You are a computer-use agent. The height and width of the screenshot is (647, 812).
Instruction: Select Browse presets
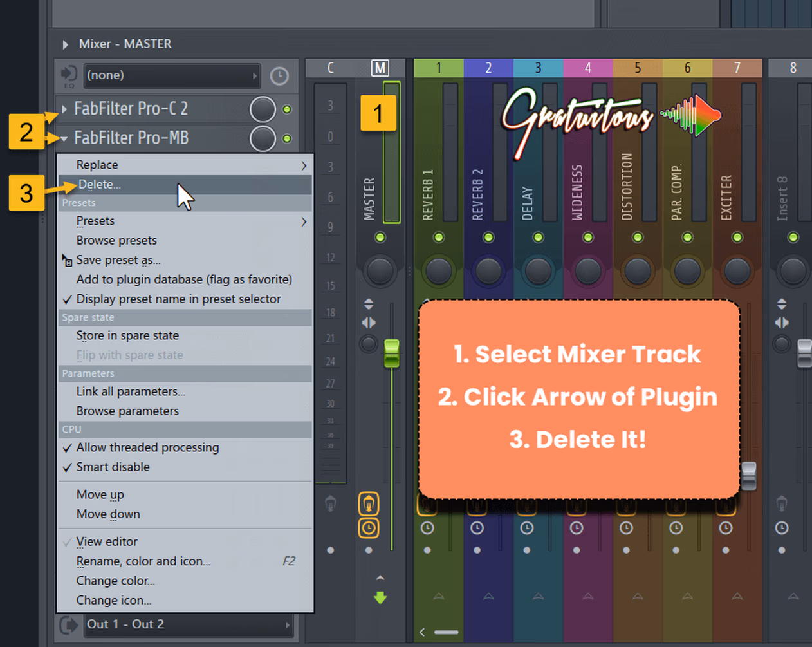[185, 240]
